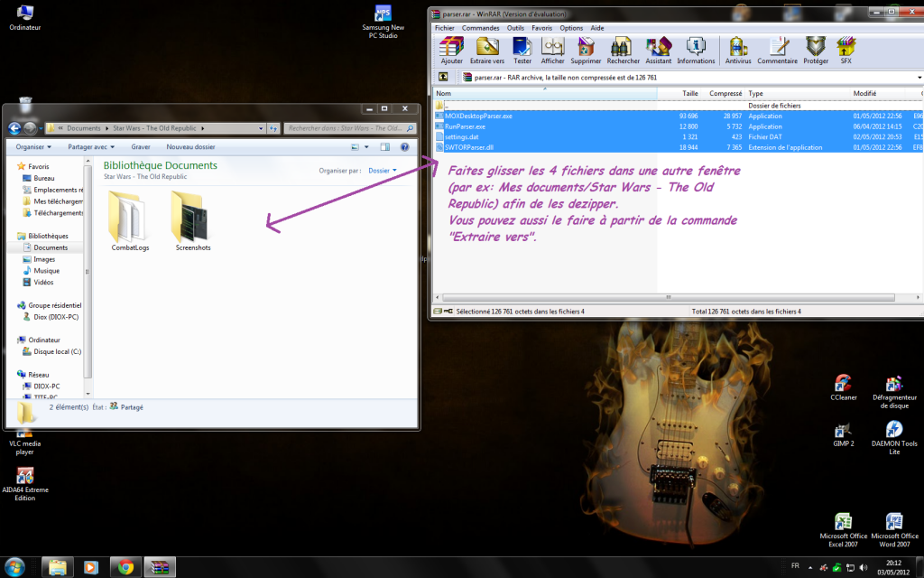Select Documents under Bibliothèques
The image size is (924, 578).
coord(45,247)
